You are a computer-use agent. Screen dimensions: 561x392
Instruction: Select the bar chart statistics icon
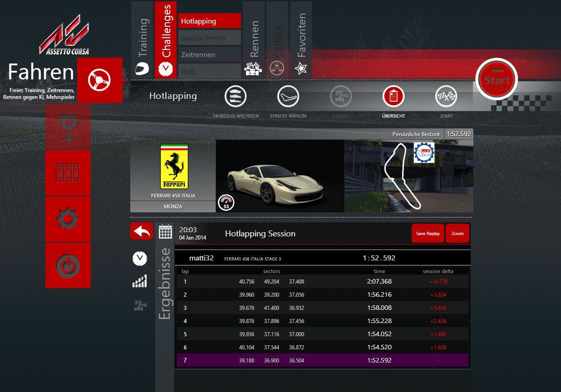pos(140,281)
